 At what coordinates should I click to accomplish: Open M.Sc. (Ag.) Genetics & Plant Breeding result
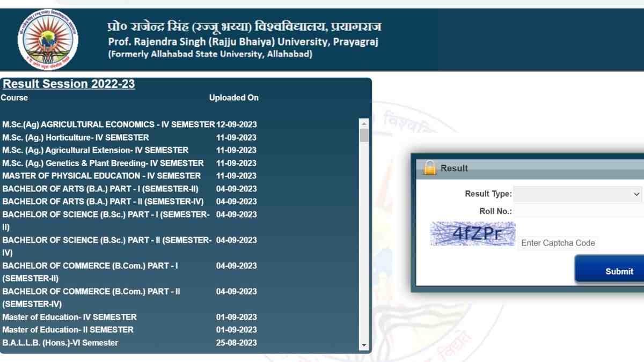pyautogui.click(x=103, y=163)
